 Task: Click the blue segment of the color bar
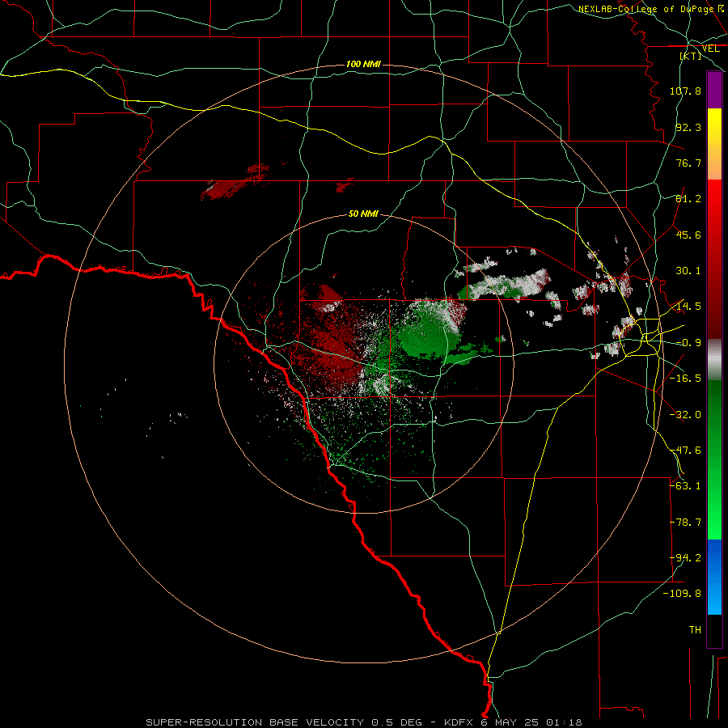coord(714,577)
